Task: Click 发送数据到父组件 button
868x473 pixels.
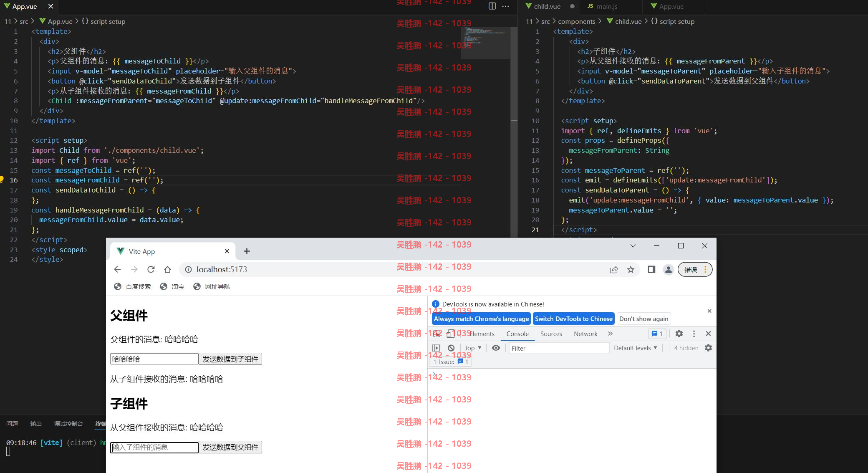Action: (230, 447)
